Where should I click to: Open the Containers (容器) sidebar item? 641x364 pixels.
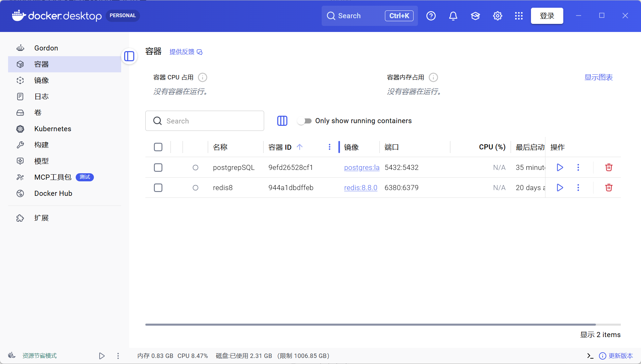pos(65,64)
